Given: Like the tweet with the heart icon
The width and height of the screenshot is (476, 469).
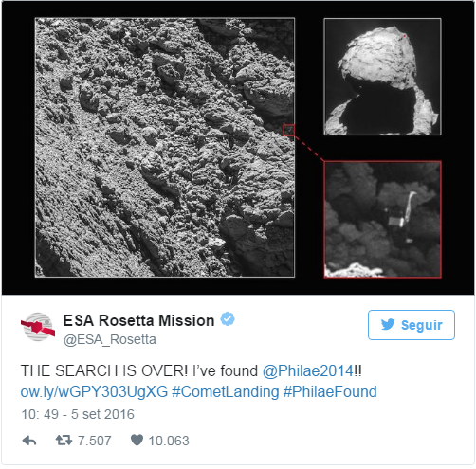Looking at the screenshot, I should [137, 440].
